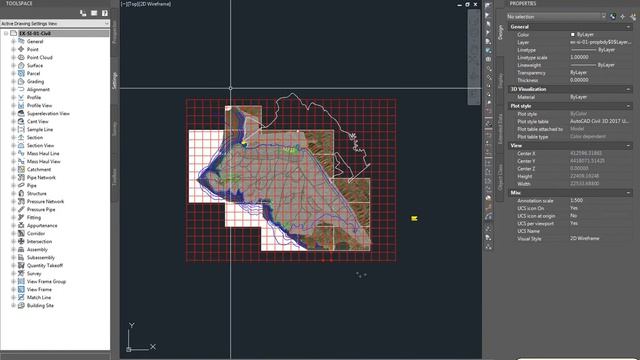The width and height of the screenshot is (640, 360).
Task: Click the Parcel node icon
Action: click(x=21, y=73)
